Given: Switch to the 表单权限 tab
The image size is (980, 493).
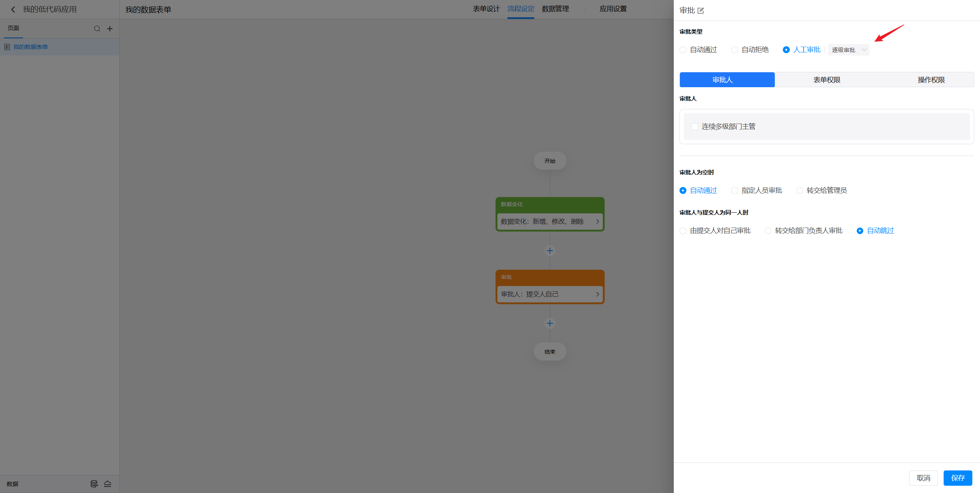Looking at the screenshot, I should 826,80.
